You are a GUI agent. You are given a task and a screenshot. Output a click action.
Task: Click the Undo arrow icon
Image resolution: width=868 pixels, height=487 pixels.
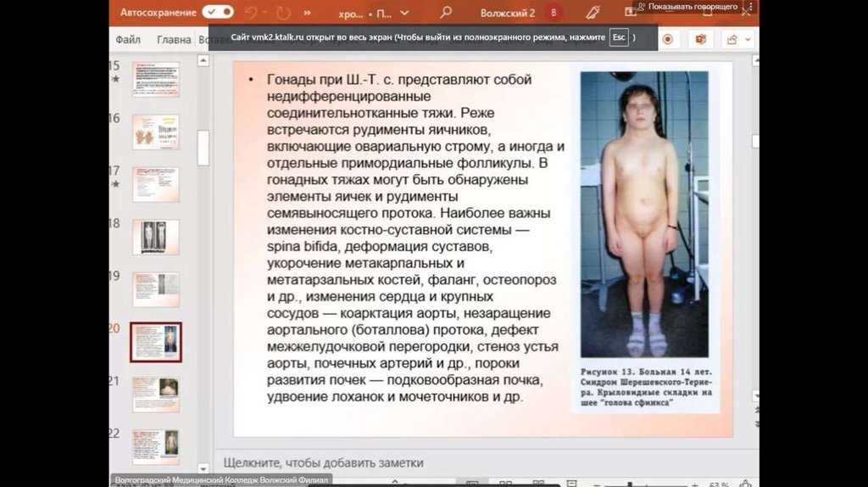tap(251, 13)
